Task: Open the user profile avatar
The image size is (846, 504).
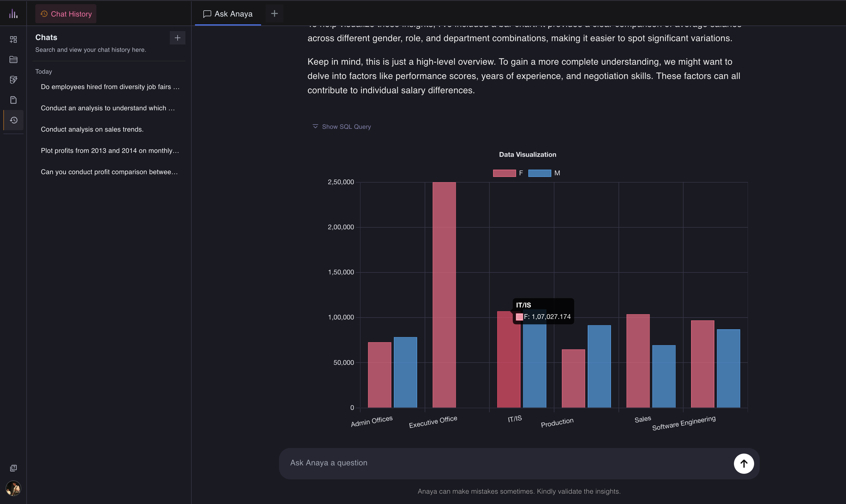Action: pyautogui.click(x=13, y=488)
